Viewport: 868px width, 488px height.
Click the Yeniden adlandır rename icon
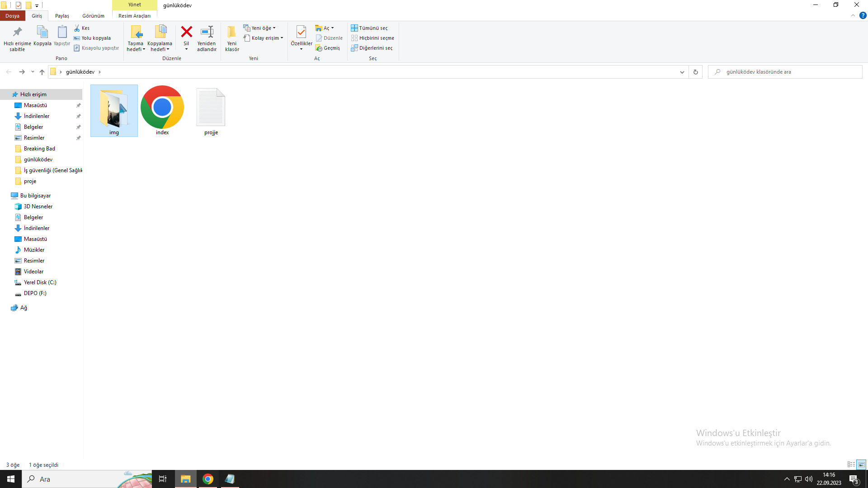207,32
